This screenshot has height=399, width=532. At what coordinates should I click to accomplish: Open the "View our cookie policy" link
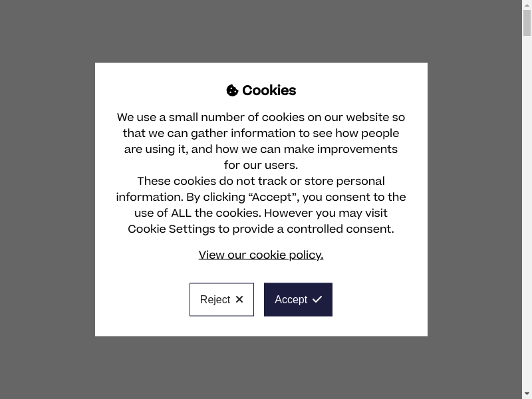[x=261, y=255]
